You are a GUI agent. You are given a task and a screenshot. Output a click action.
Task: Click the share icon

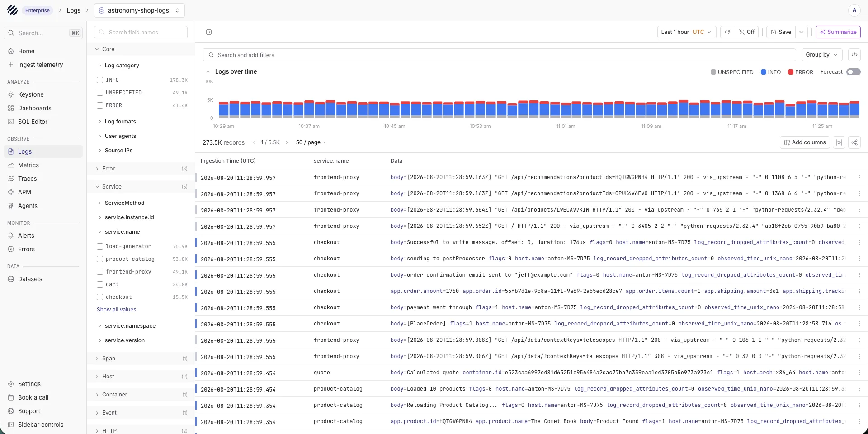pyautogui.click(x=854, y=142)
